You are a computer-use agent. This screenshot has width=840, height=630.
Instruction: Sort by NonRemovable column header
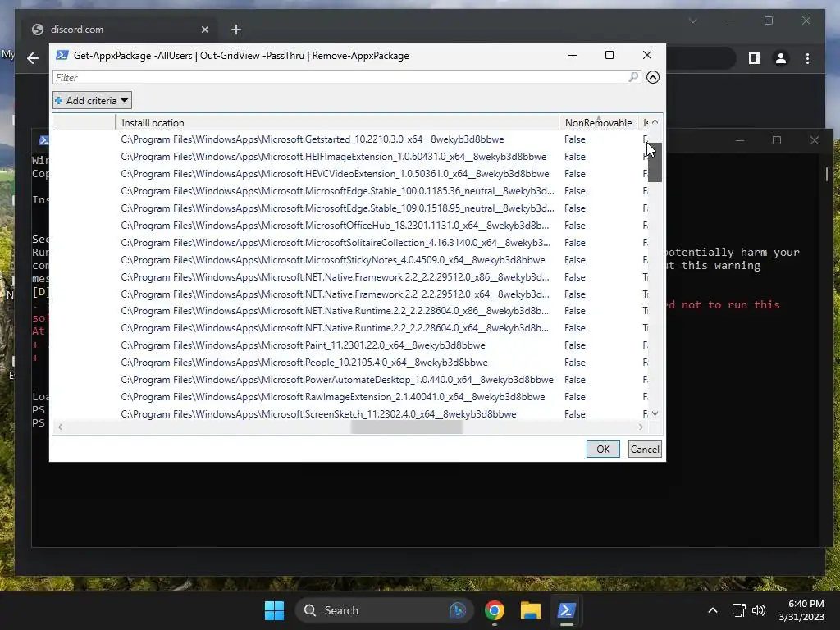[x=598, y=123]
